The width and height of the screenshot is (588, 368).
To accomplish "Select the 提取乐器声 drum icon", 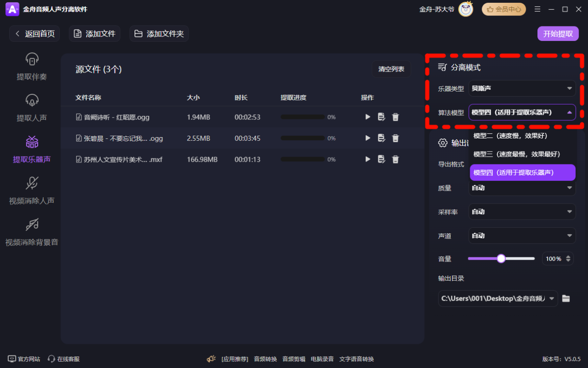I will (x=32, y=142).
